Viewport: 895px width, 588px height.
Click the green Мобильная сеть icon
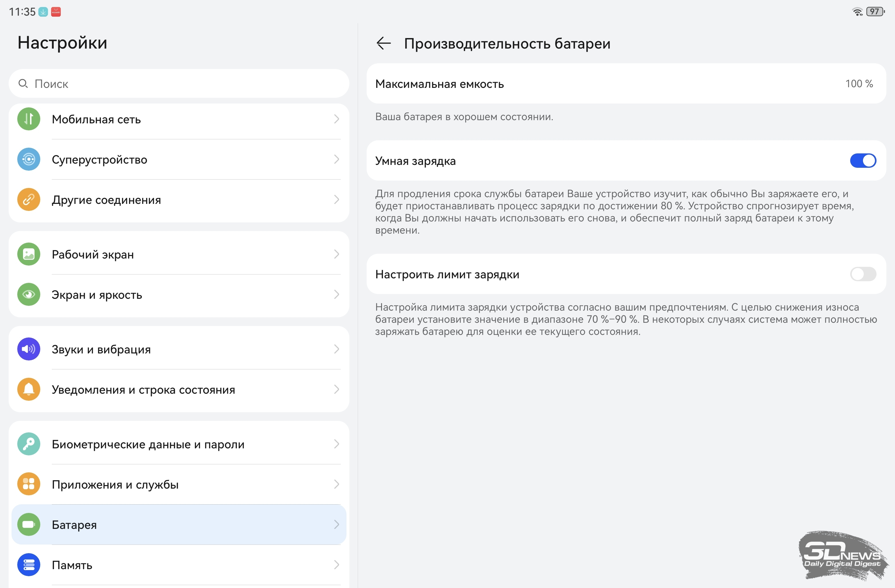pos(28,119)
